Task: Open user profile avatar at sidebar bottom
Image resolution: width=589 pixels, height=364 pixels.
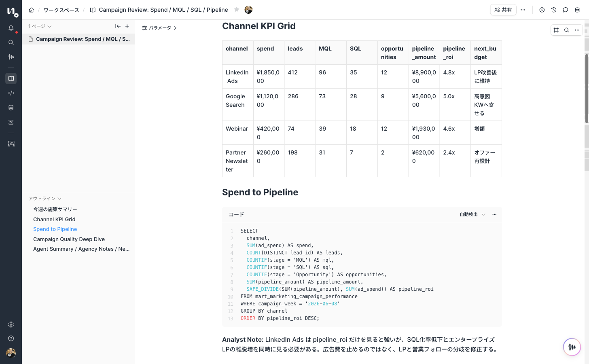Action: [11, 353]
